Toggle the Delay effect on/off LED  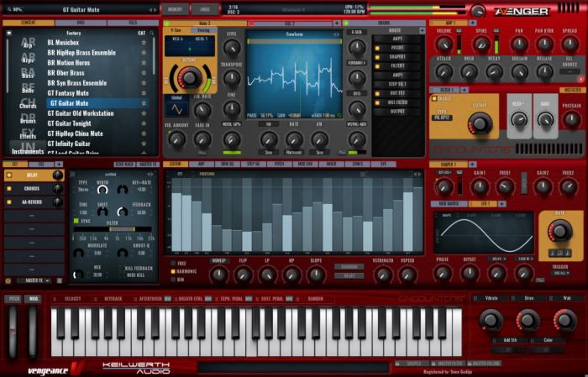(x=9, y=175)
